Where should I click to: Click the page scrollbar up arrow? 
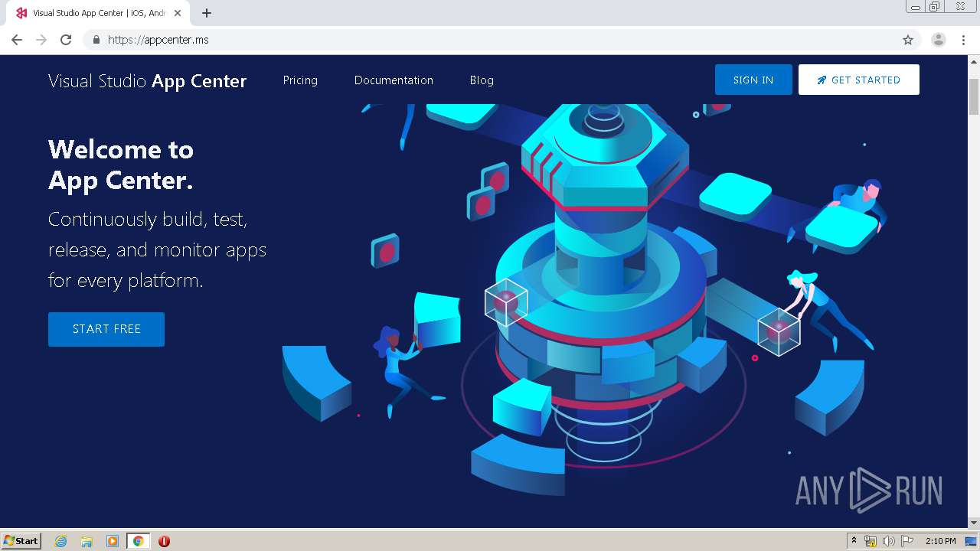pos(974,62)
